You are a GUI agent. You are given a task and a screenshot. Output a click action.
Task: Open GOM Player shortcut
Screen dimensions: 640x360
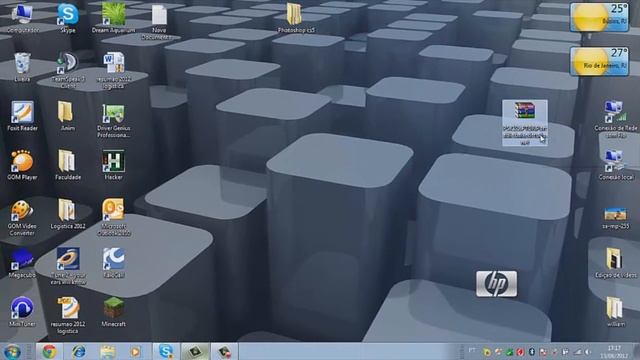click(x=22, y=165)
